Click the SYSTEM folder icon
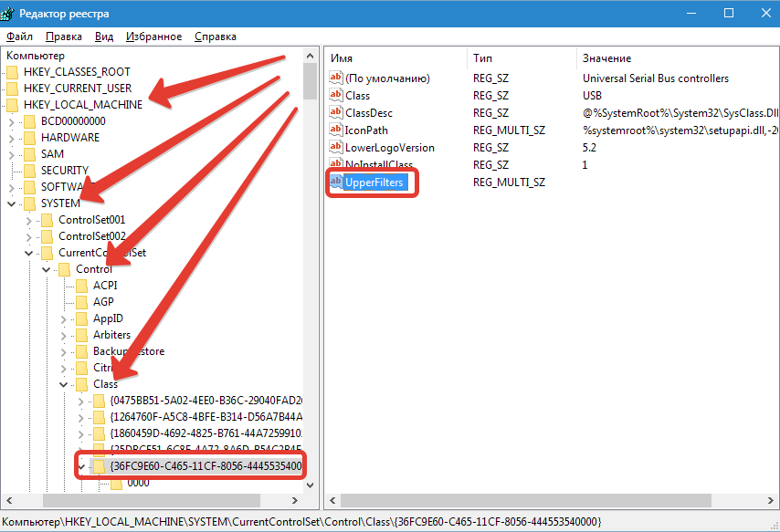This screenshot has width=780, height=532. [x=30, y=203]
